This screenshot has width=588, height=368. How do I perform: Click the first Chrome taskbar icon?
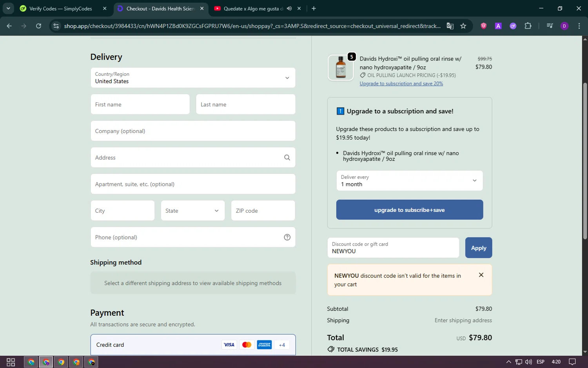click(x=31, y=362)
